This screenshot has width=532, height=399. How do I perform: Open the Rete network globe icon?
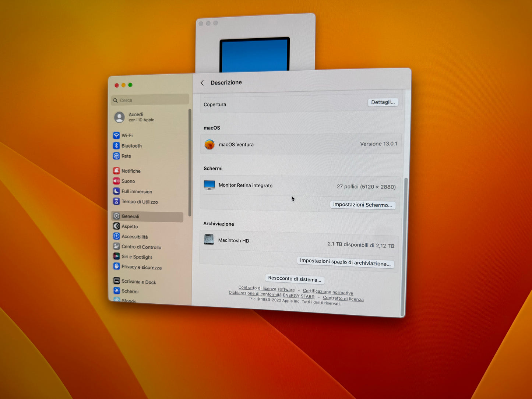coord(116,156)
